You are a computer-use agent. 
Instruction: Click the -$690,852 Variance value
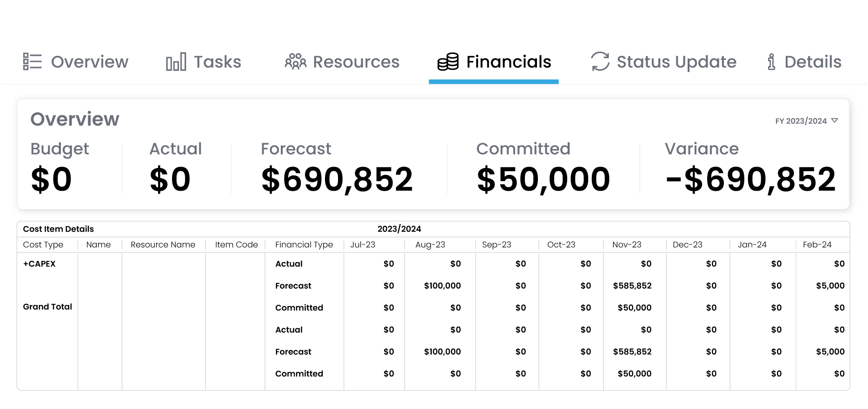751,180
